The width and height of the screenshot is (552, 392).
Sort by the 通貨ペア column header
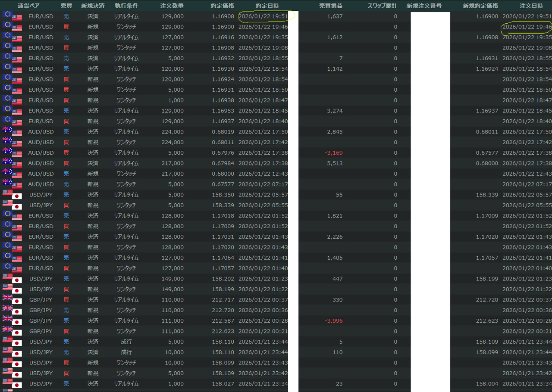(28, 6)
